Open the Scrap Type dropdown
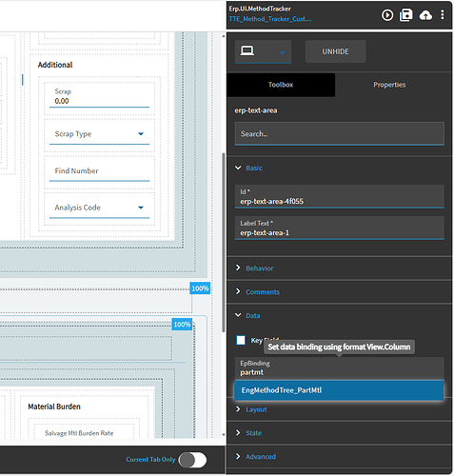This screenshot has height=476, width=454. click(x=99, y=134)
